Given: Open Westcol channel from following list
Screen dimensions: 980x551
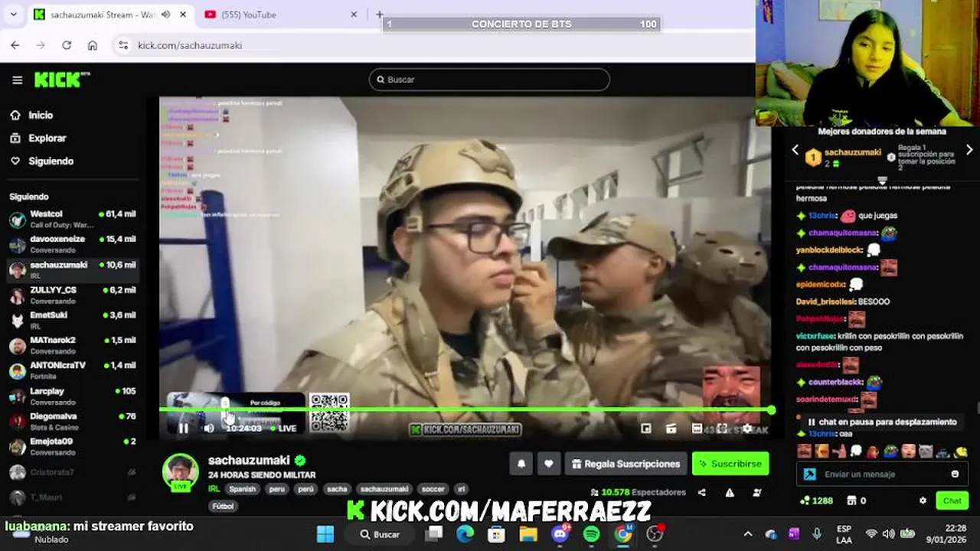Looking at the screenshot, I should click(x=73, y=219).
